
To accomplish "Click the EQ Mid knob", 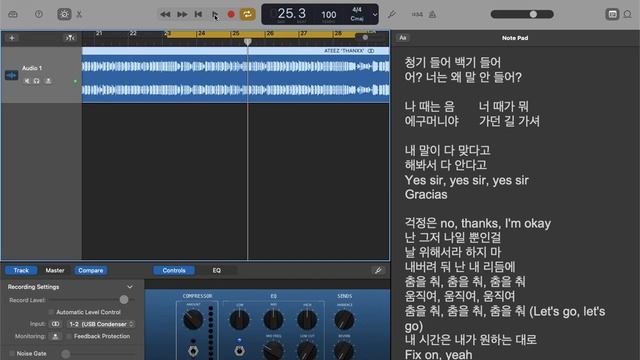I will 273,320.
